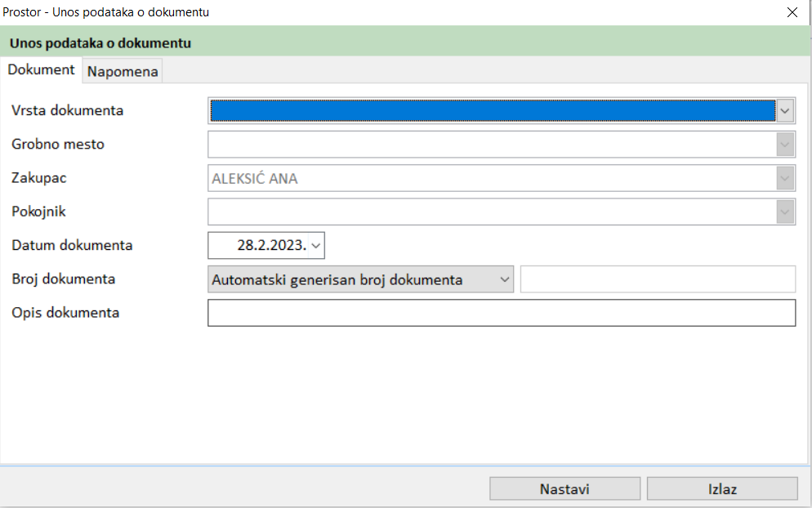Focus the Opis dokumenta text field
Image resolution: width=812 pixels, height=508 pixels.
pyautogui.click(x=502, y=313)
